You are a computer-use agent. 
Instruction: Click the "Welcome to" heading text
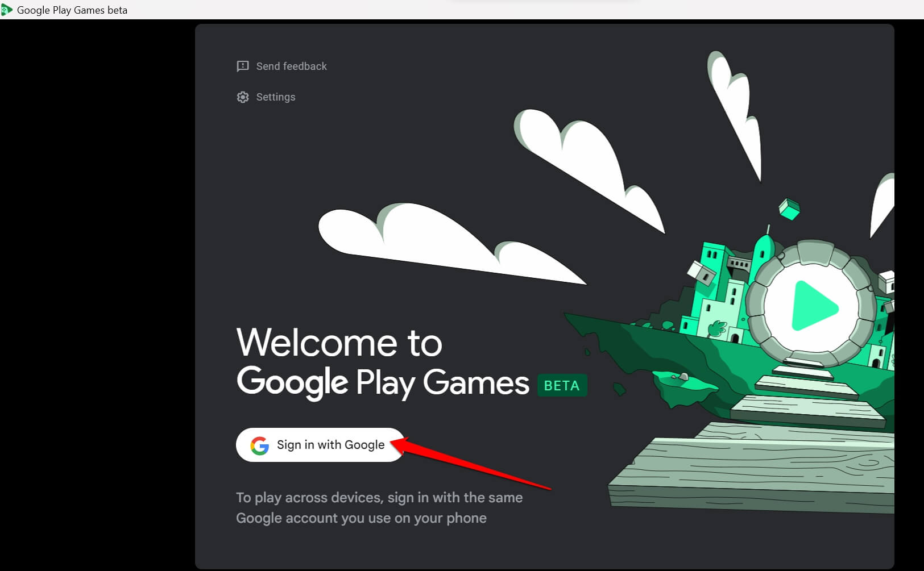click(x=339, y=341)
